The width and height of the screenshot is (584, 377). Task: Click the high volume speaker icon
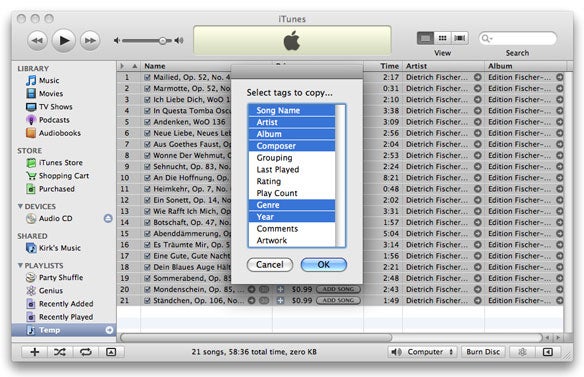pyautogui.click(x=179, y=40)
